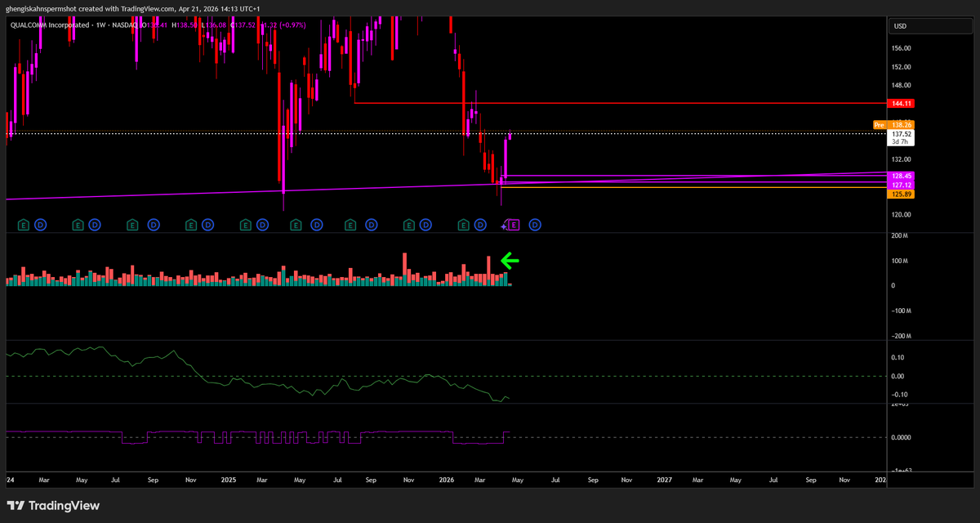The width and height of the screenshot is (980, 523).
Task: Select the March 2026 dividend D marker
Action: [480, 224]
